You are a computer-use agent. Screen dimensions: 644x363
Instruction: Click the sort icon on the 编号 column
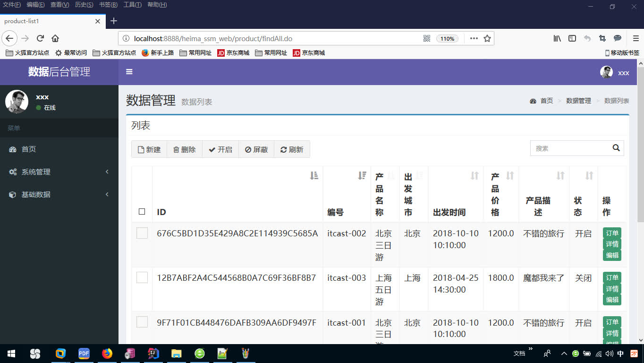[x=362, y=175]
